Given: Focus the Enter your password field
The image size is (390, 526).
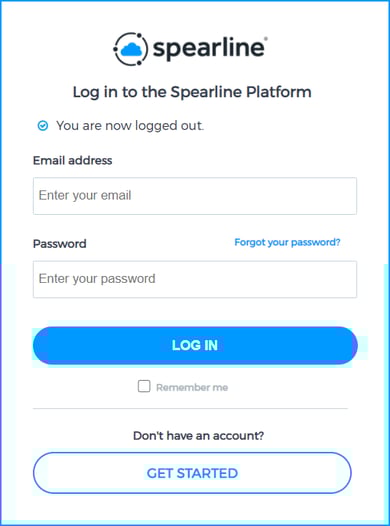Looking at the screenshot, I should point(195,279).
